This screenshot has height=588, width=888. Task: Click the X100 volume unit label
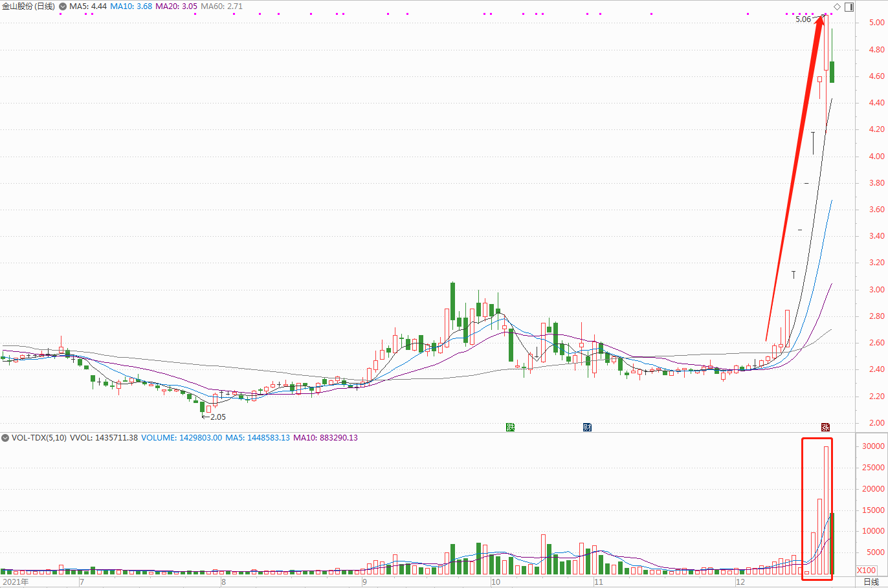(867, 571)
